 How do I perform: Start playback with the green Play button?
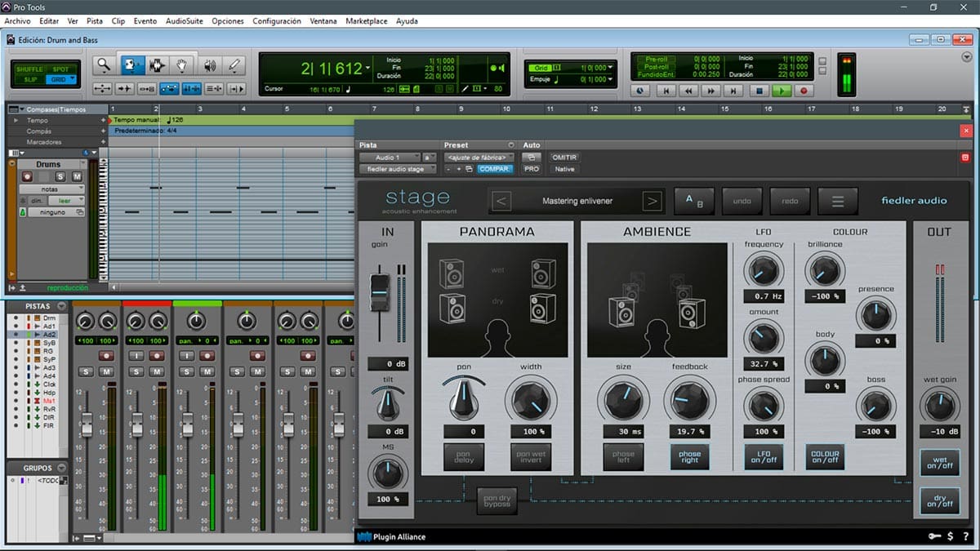pyautogui.click(x=782, y=91)
